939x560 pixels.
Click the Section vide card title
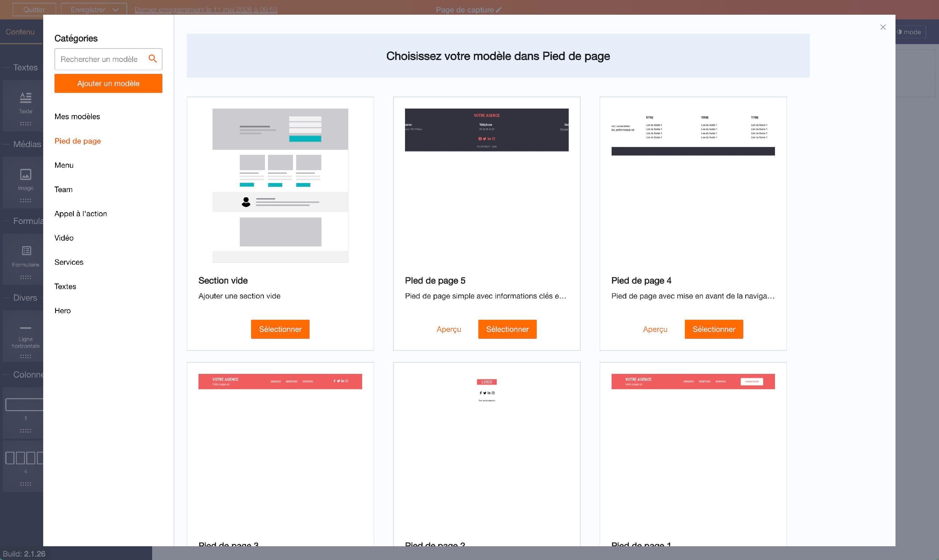tap(223, 280)
